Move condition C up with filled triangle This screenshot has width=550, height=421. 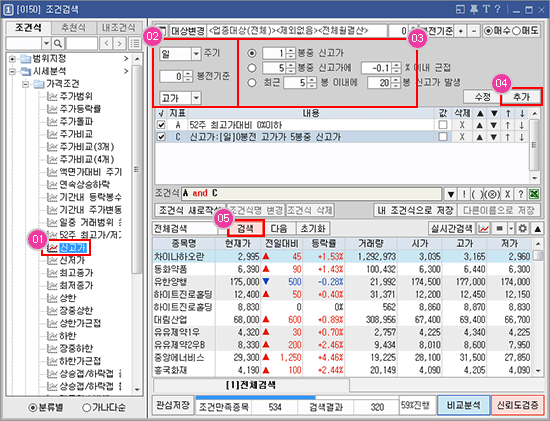479,137
